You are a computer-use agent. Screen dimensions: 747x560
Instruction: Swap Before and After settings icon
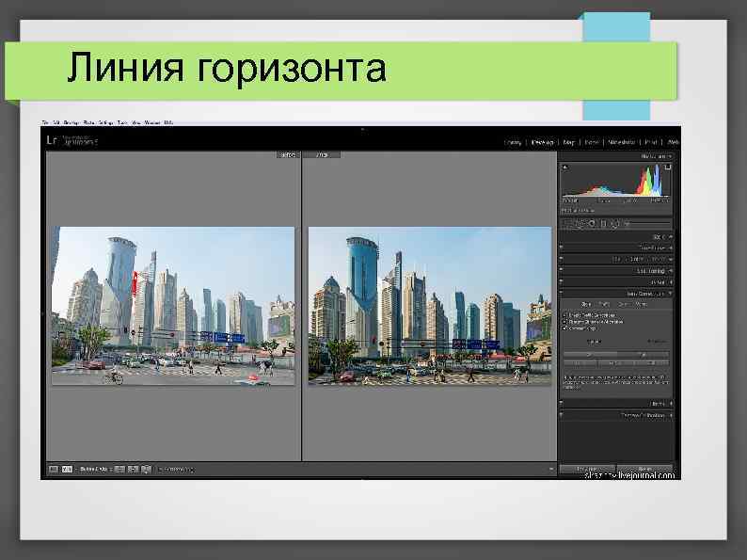(146, 470)
